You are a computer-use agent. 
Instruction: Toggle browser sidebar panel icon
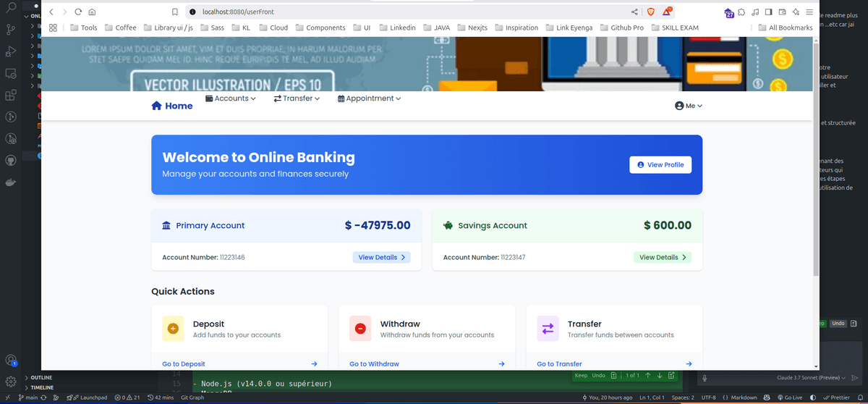[x=769, y=12]
